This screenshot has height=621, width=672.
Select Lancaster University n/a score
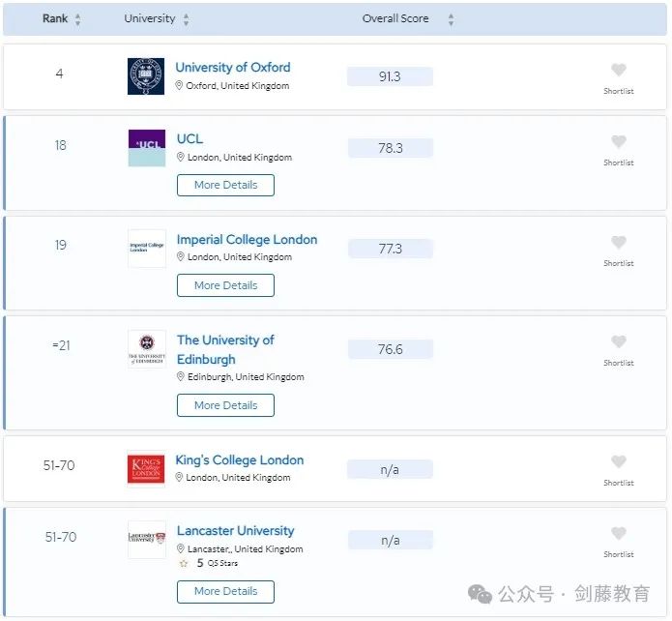coord(391,540)
